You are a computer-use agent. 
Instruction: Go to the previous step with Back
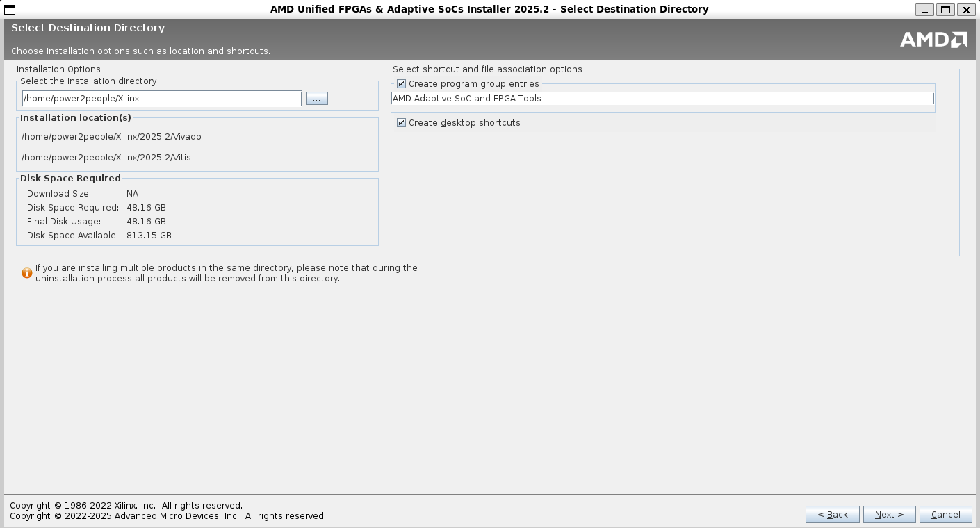tap(833, 515)
